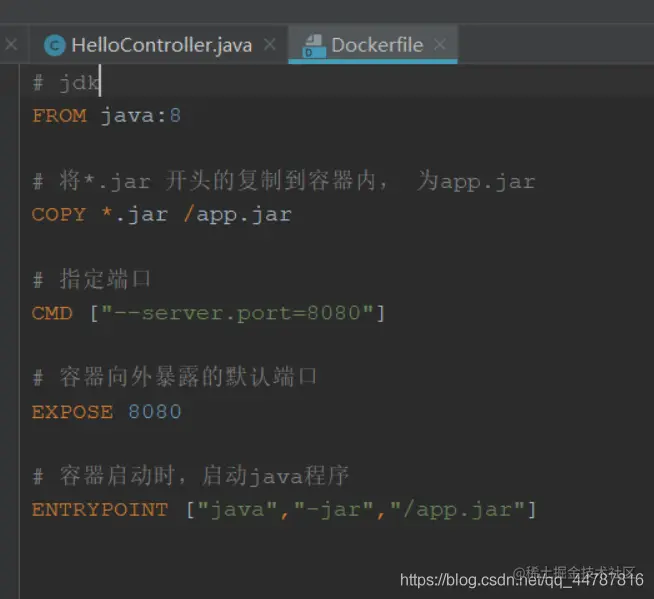The height and width of the screenshot is (599, 654).
Task: Switch to the HelloController.java tab
Action: point(161,45)
